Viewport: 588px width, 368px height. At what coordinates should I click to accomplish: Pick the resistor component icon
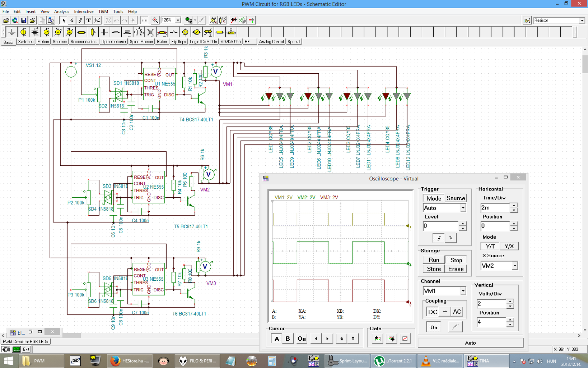point(81,32)
